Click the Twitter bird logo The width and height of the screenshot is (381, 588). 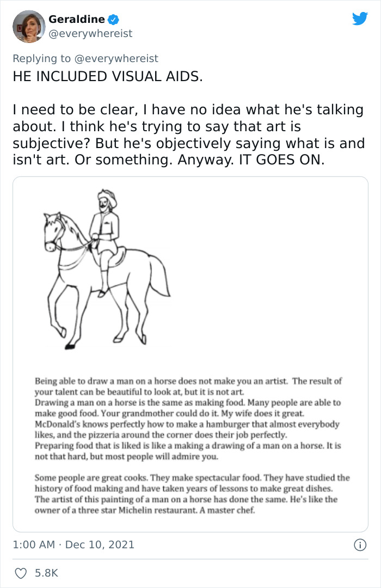(360, 19)
